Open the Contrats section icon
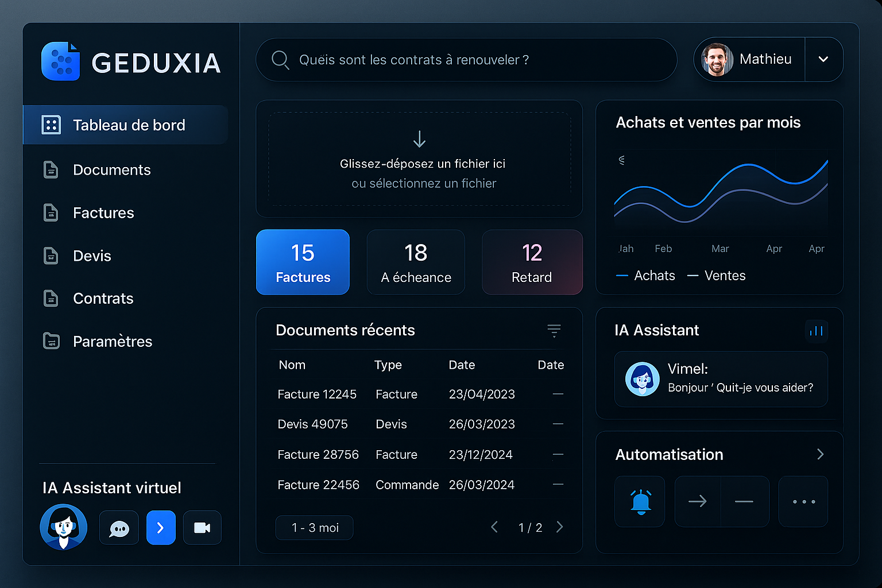The width and height of the screenshot is (882, 588). tap(51, 298)
